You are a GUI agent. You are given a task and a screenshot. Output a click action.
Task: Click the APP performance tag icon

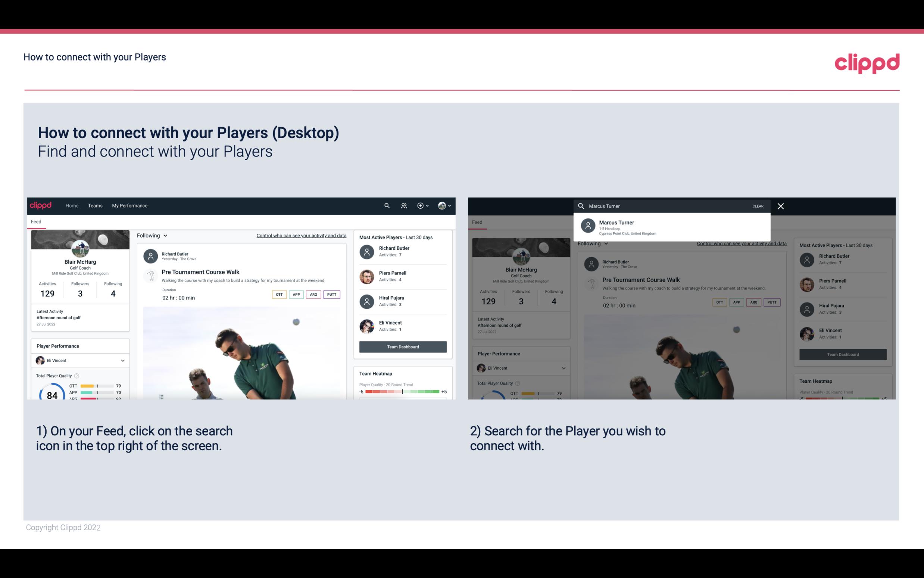click(295, 293)
